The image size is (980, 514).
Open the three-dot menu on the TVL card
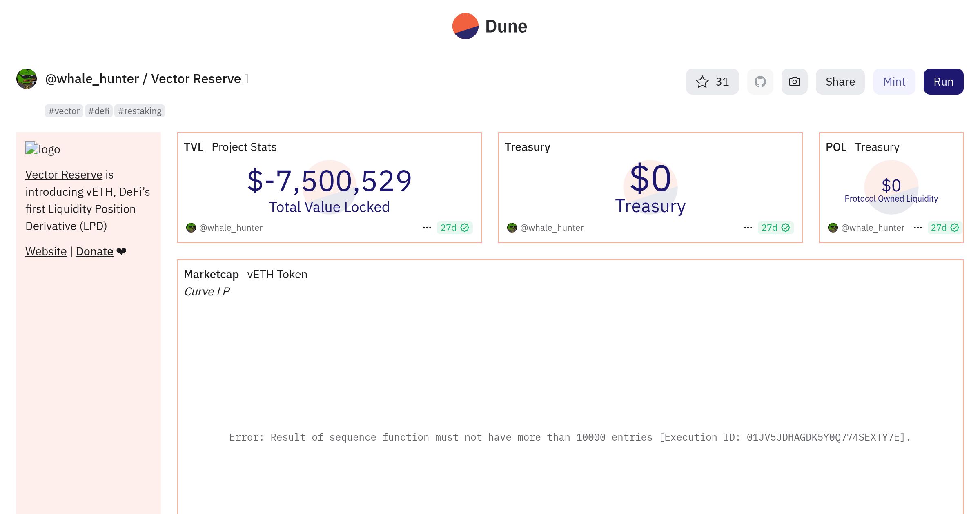(427, 228)
